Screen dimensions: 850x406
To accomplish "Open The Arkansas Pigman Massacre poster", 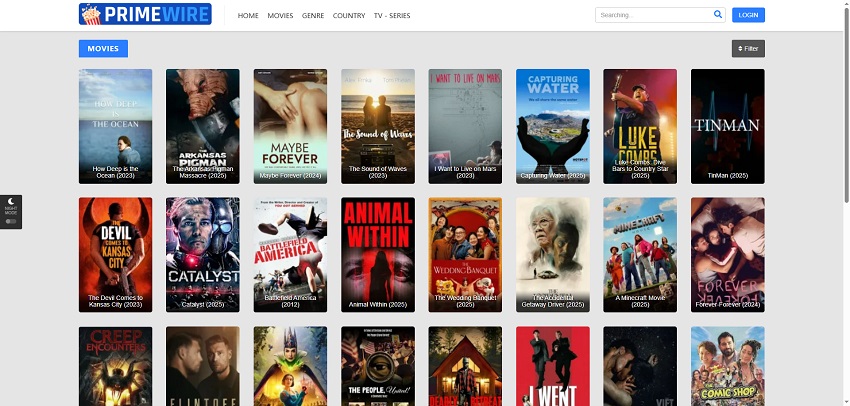I will pyautogui.click(x=203, y=126).
